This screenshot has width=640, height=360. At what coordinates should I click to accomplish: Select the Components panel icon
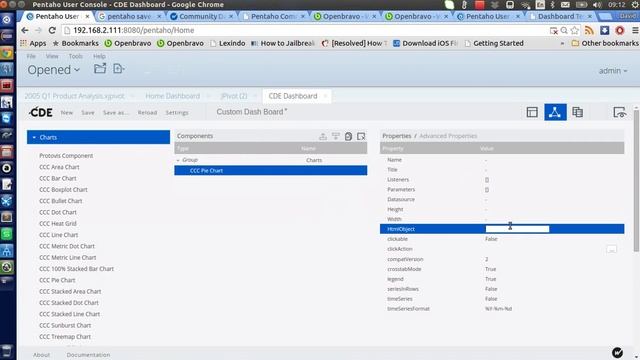coord(555,112)
